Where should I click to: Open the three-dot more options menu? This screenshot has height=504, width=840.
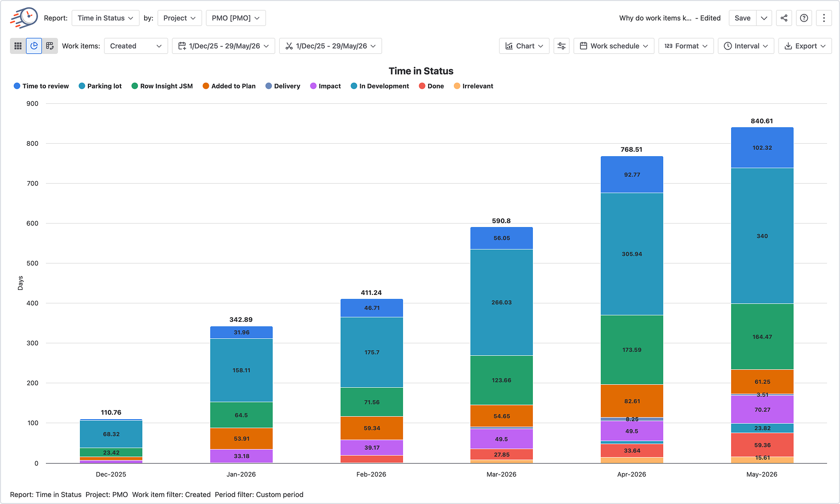coord(824,18)
